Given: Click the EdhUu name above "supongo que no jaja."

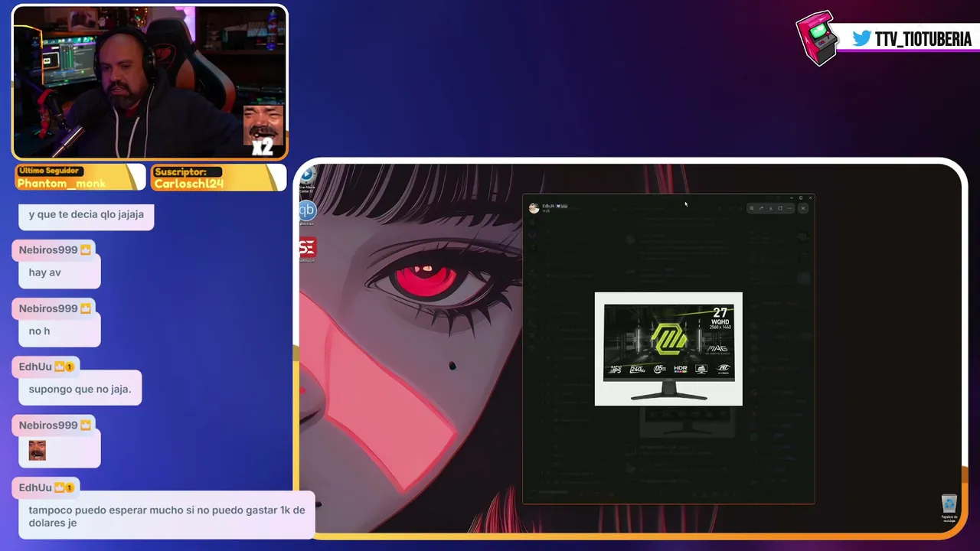Looking at the screenshot, I should (35, 367).
